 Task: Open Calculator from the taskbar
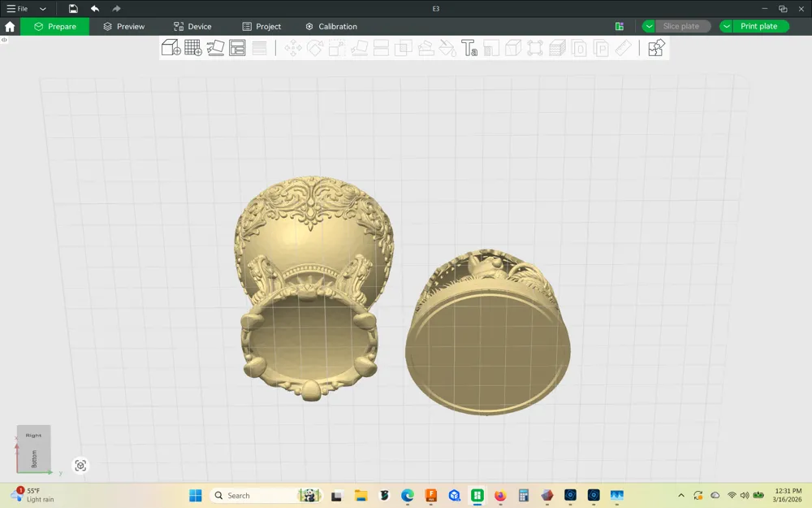[524, 496]
